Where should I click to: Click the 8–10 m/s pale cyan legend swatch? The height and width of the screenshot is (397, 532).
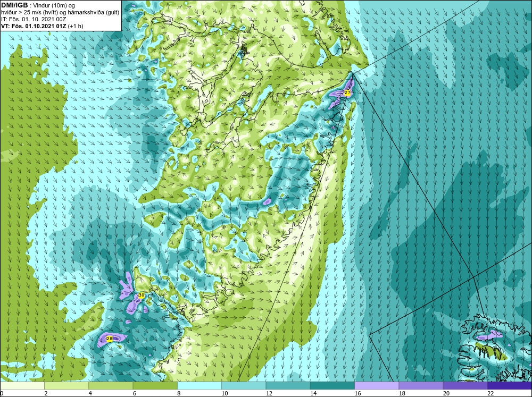[199, 386]
